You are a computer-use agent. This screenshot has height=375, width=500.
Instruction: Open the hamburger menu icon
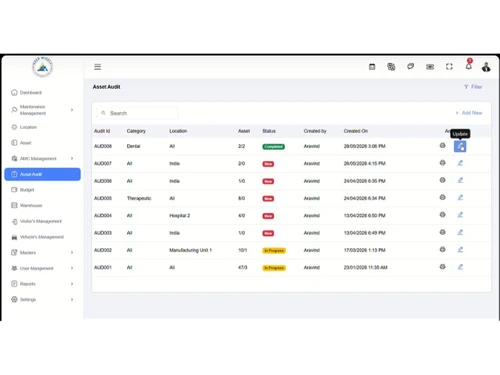pos(97,67)
